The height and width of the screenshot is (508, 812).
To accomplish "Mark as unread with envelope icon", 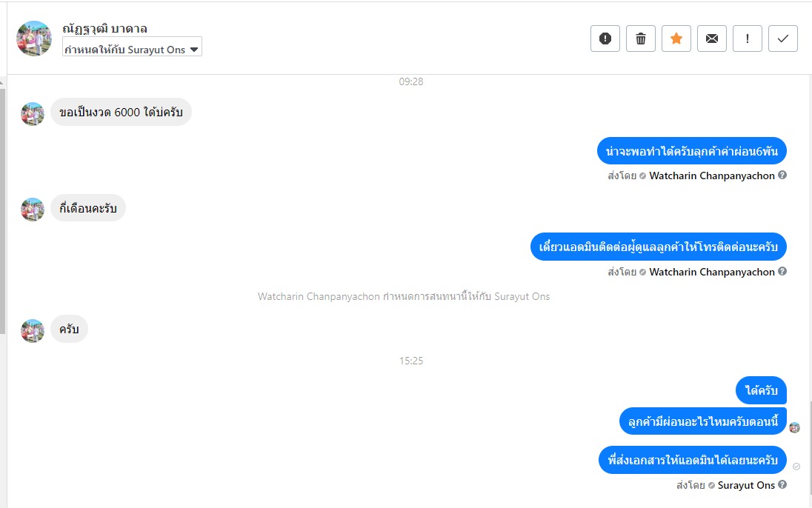I will [x=712, y=39].
